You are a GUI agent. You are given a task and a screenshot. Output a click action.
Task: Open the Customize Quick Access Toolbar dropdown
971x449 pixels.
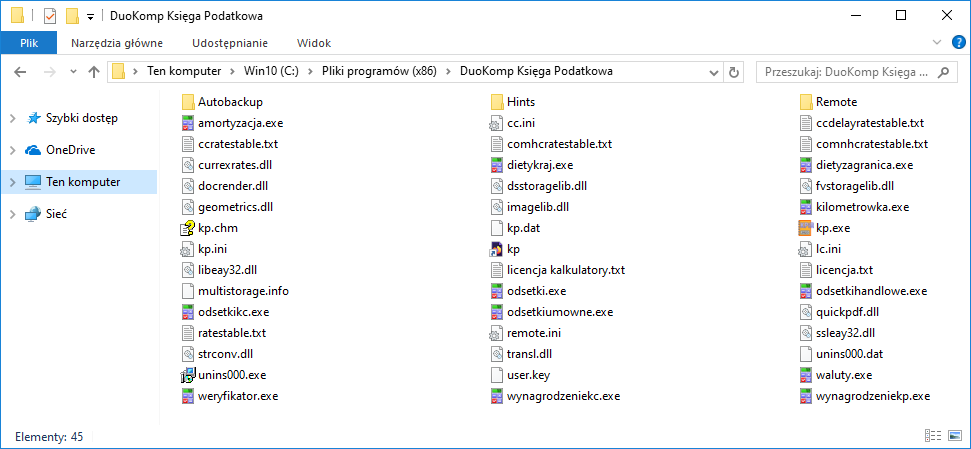pyautogui.click(x=90, y=17)
